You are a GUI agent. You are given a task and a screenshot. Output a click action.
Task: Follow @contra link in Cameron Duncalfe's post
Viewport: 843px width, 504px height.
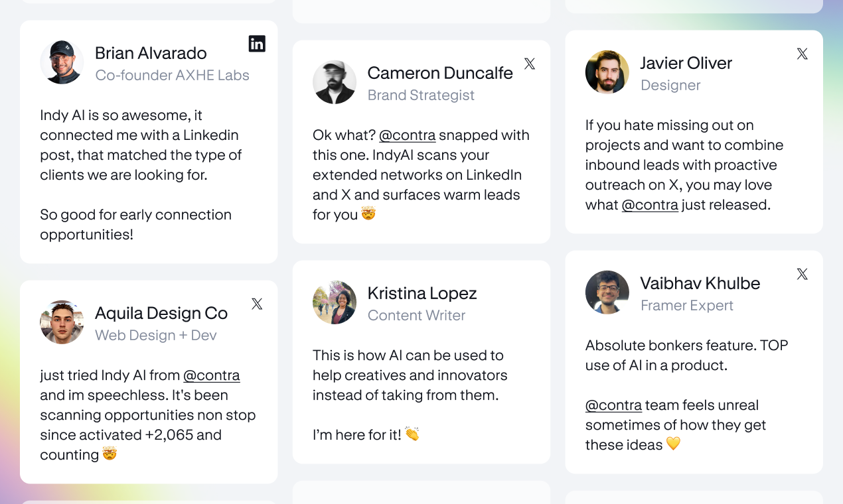click(x=407, y=135)
